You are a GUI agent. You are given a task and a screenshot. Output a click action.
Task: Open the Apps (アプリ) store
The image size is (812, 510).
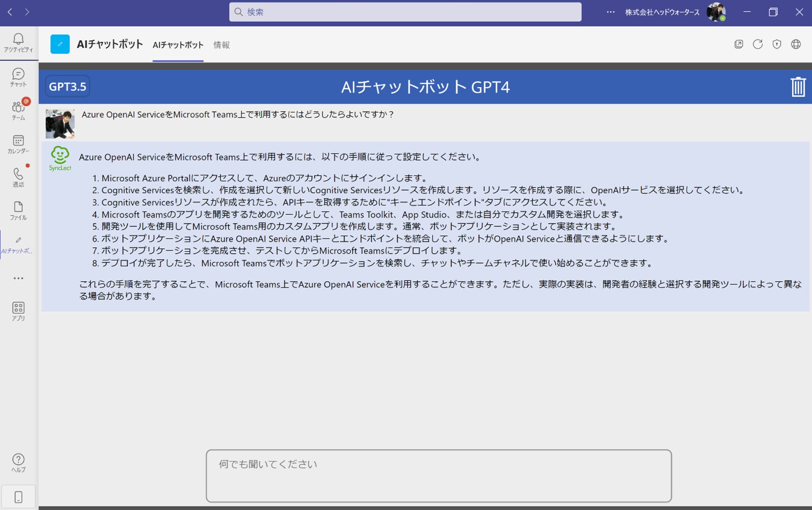tap(18, 311)
